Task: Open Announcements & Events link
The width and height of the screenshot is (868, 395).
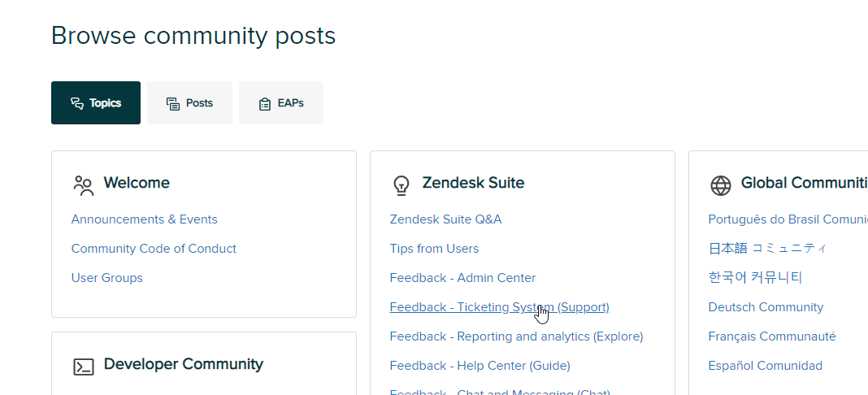Action: coord(145,219)
